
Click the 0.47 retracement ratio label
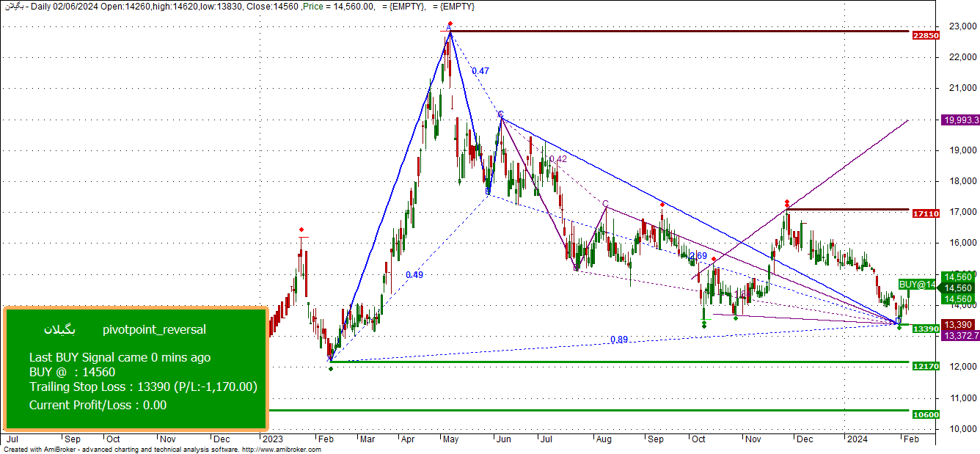tap(480, 71)
